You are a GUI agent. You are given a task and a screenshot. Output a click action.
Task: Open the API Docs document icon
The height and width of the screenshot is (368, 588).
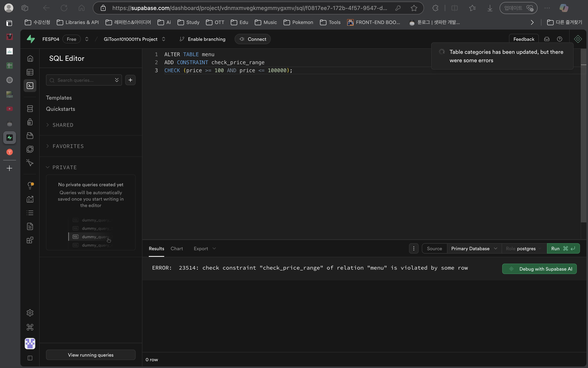[30, 226]
